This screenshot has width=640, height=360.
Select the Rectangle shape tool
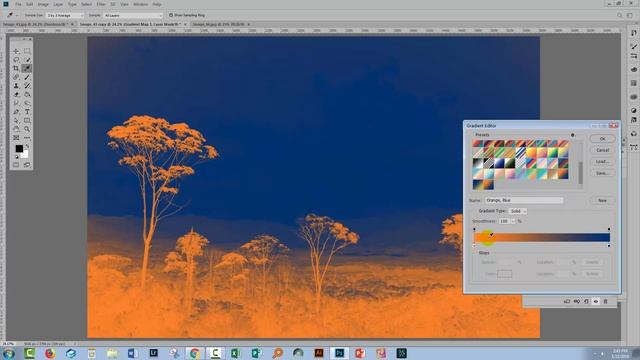click(x=27, y=120)
